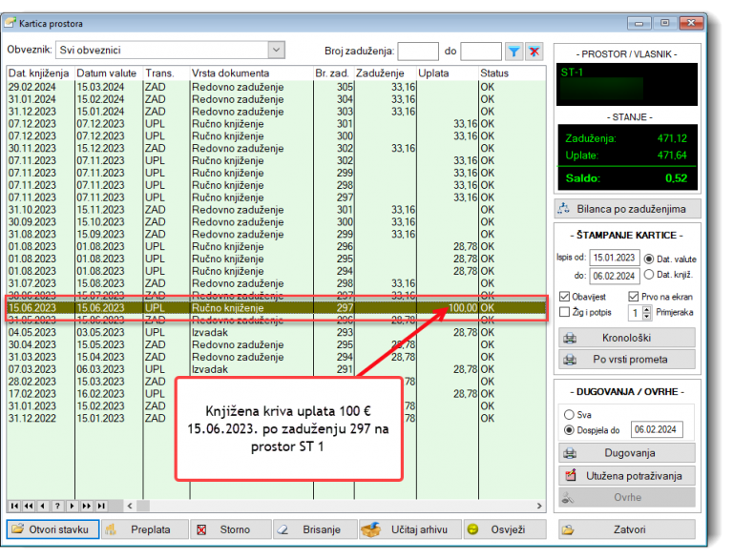Select the Sva radio option
The image size is (733, 560).
click(x=569, y=415)
